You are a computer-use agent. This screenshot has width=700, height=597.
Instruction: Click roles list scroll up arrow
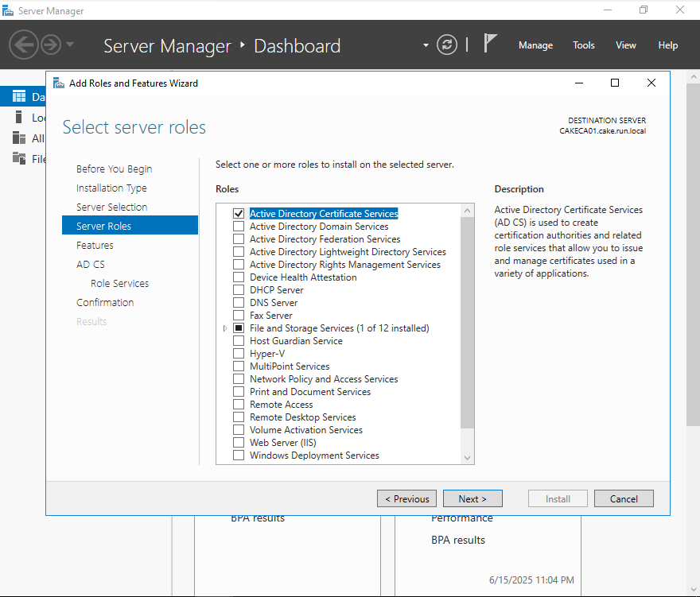[468, 210]
